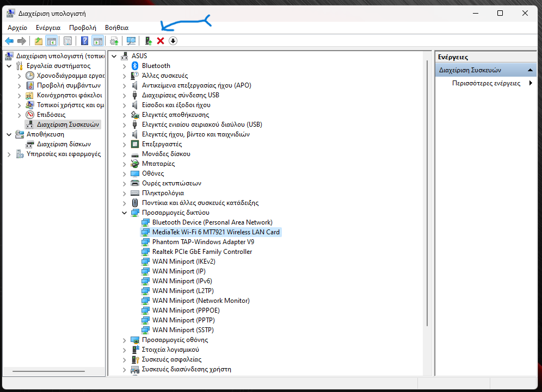Select WAN Miniport (IKEv2)

[x=183, y=262]
